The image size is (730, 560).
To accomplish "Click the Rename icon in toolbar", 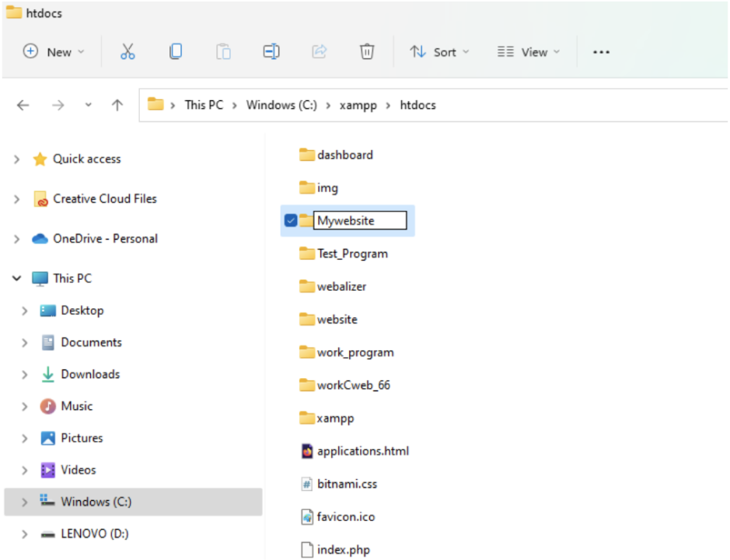I will coord(271,52).
